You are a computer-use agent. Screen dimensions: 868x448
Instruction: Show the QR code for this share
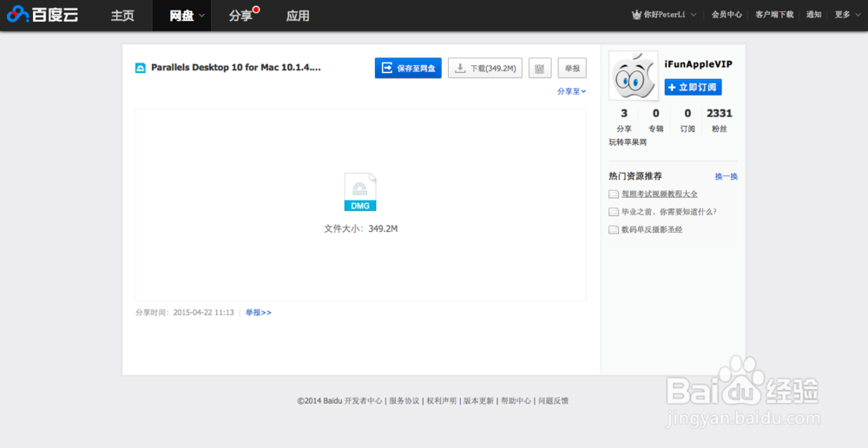pyautogui.click(x=540, y=68)
